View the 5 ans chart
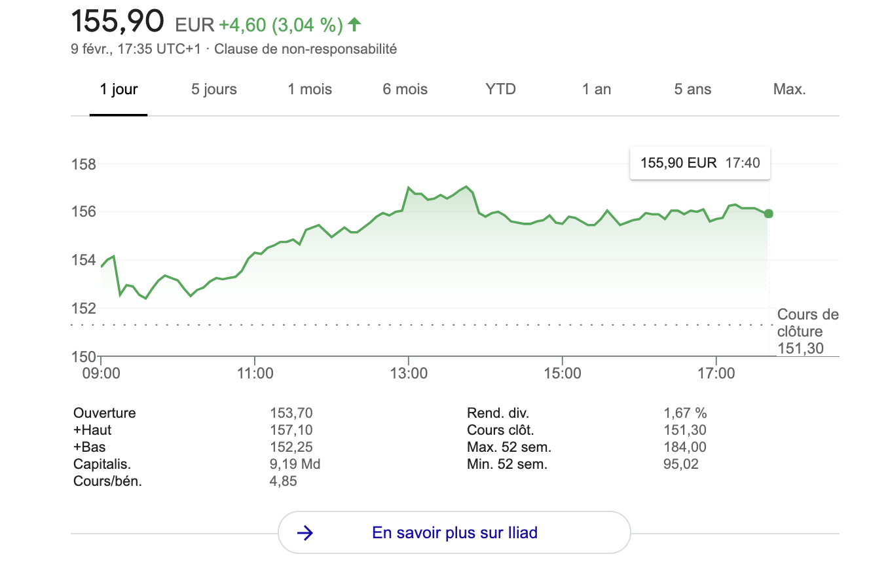This screenshot has height=588, width=888. [692, 90]
